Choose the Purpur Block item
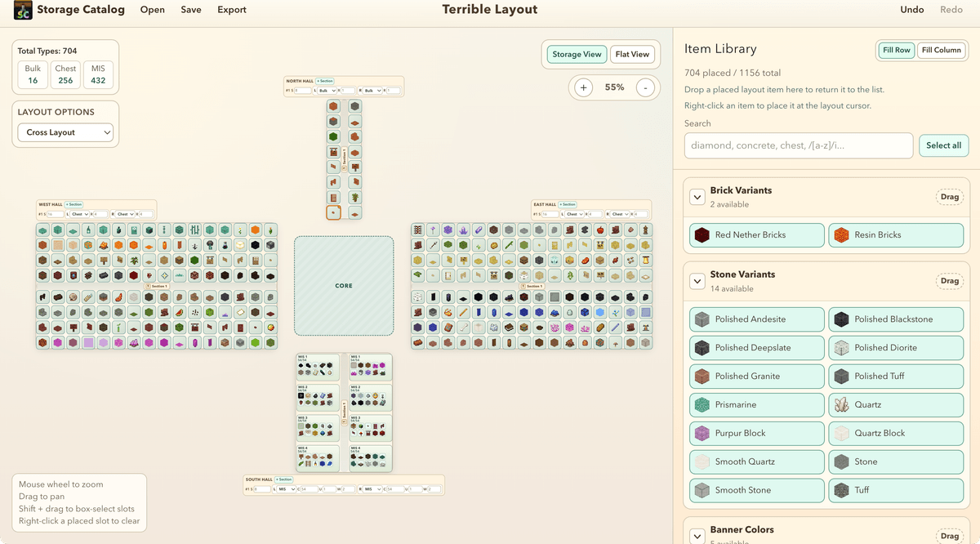The width and height of the screenshot is (980, 544). pyautogui.click(x=757, y=434)
